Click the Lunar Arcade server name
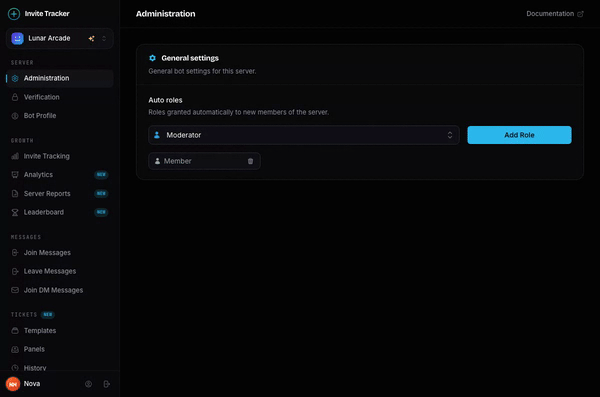The width and height of the screenshot is (600, 397). [x=49, y=38]
